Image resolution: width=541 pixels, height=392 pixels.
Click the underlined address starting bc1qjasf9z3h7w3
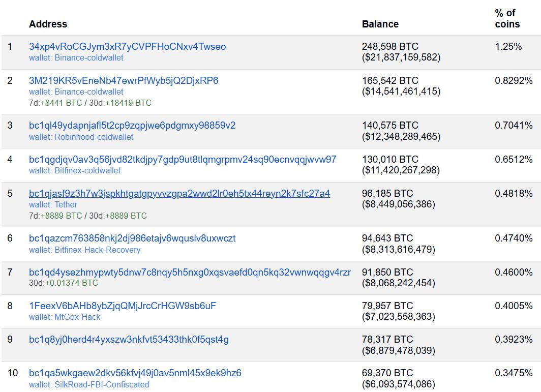click(x=179, y=194)
